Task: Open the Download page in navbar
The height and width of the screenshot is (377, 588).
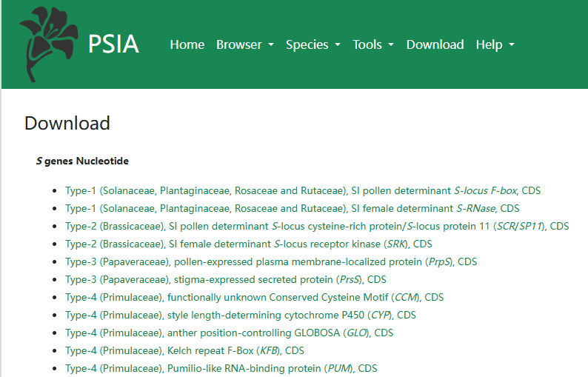Action: pyautogui.click(x=435, y=44)
